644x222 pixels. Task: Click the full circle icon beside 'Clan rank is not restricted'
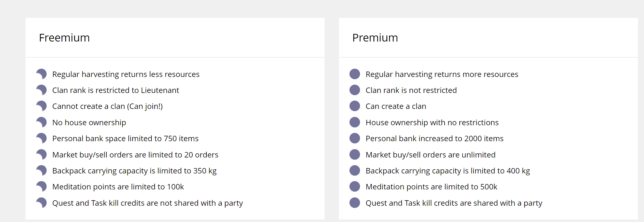pyautogui.click(x=355, y=90)
